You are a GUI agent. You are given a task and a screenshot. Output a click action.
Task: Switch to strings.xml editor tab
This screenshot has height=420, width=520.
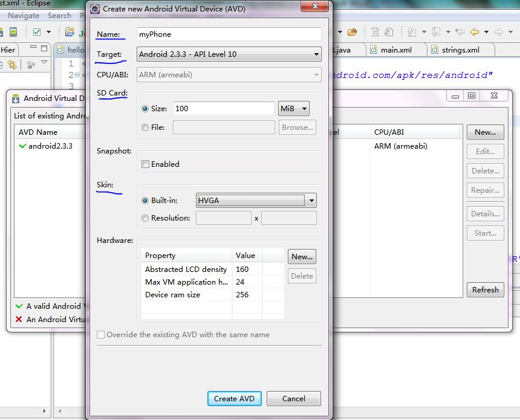click(x=461, y=50)
